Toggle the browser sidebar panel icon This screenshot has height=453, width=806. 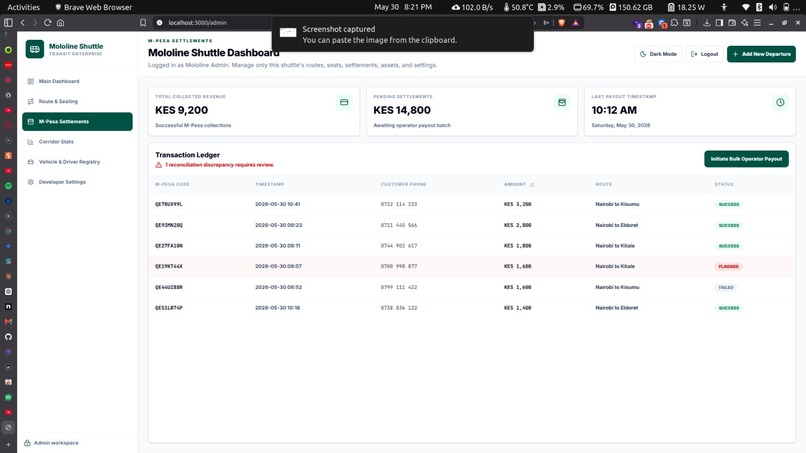tap(8, 23)
